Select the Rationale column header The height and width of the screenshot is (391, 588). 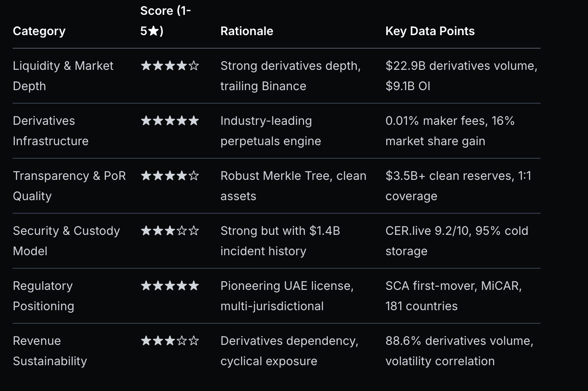click(x=247, y=31)
